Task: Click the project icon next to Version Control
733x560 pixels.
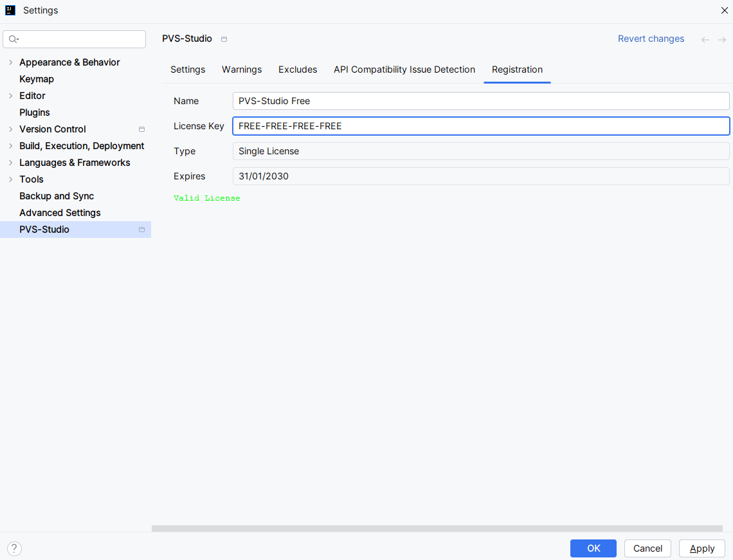Action: [x=141, y=129]
